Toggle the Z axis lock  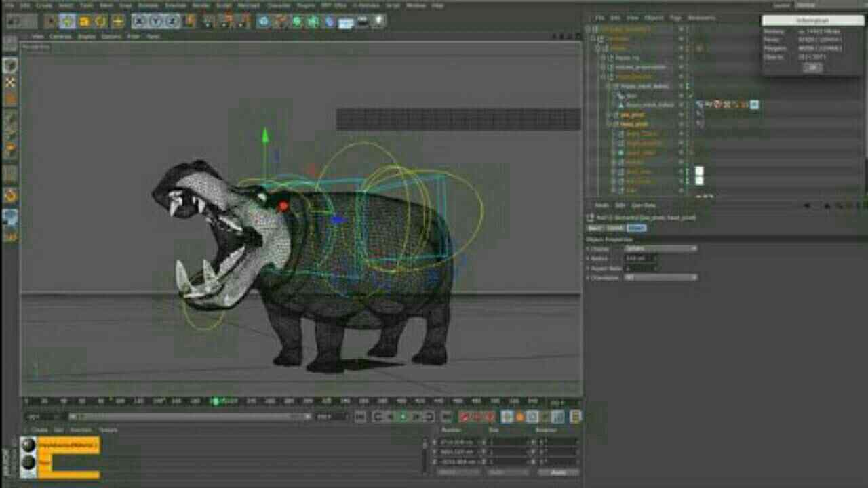tap(172, 21)
